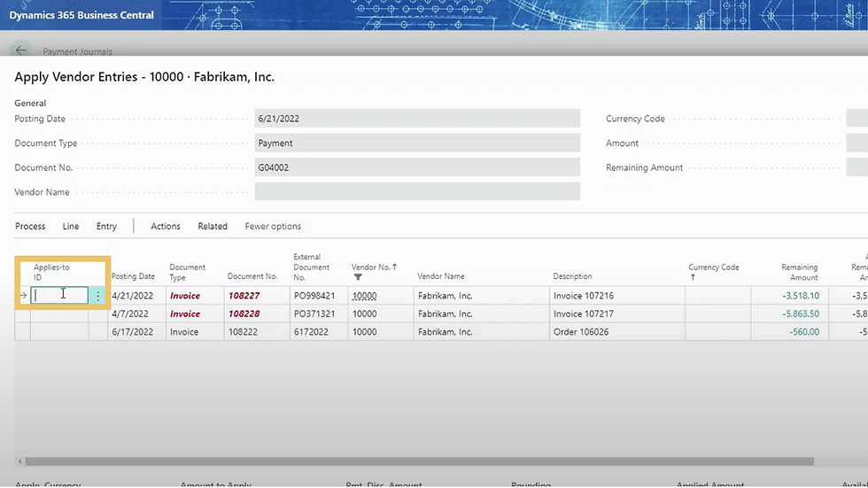Viewport: 868px width, 488px height.
Task: Go back using the back arrow
Action: tap(21, 50)
